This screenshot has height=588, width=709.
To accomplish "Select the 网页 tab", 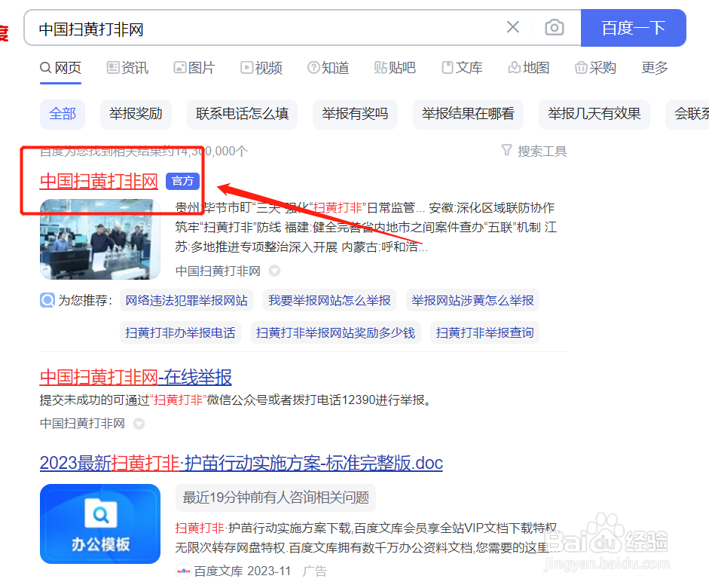I will (60, 69).
